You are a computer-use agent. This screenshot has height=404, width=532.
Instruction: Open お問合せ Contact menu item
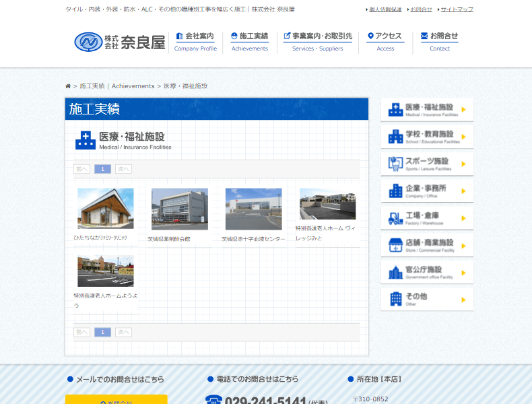tap(439, 42)
